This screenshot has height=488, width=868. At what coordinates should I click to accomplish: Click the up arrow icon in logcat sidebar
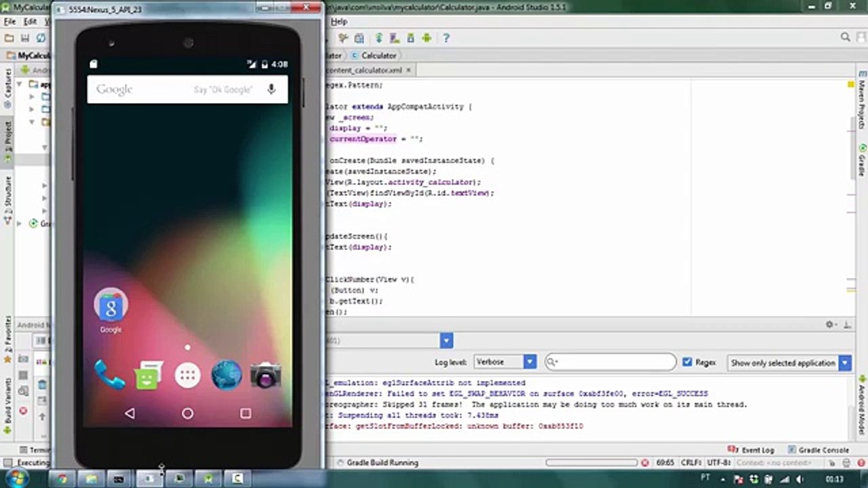(42, 417)
